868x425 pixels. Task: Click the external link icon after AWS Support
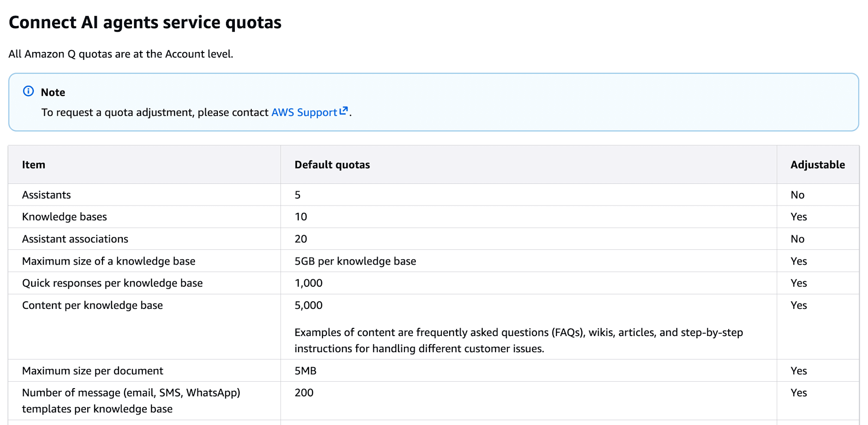(343, 111)
